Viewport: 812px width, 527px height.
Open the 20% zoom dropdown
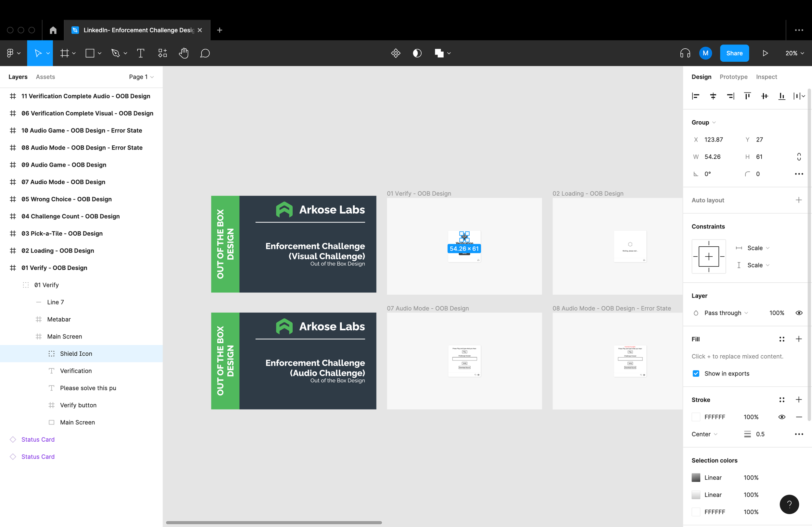pyautogui.click(x=794, y=53)
